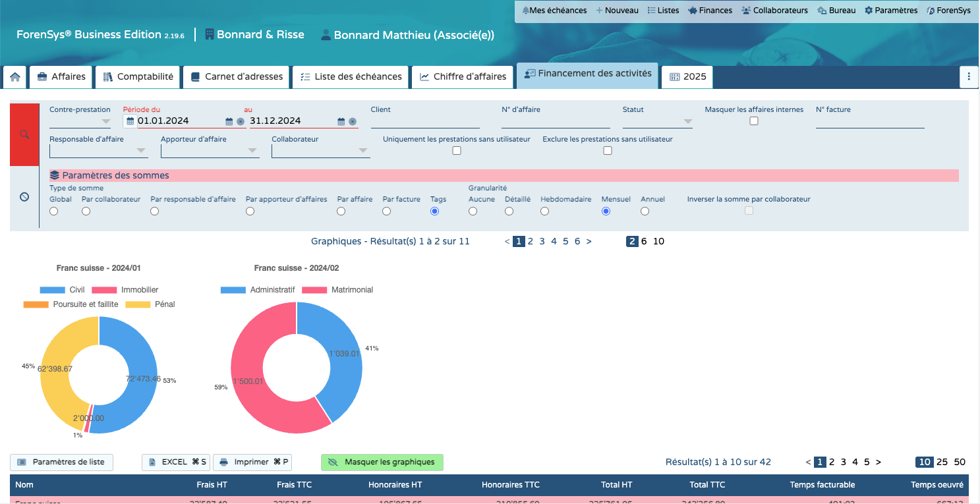Toggle the Civil blue legend swatch
Viewport: 980px width, 504px height.
coord(52,290)
